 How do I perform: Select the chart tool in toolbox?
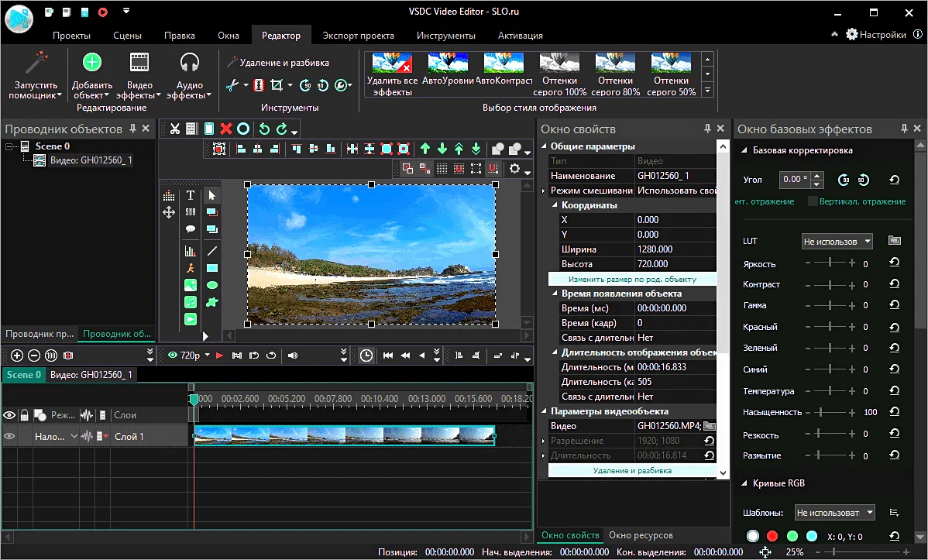pyautogui.click(x=191, y=251)
